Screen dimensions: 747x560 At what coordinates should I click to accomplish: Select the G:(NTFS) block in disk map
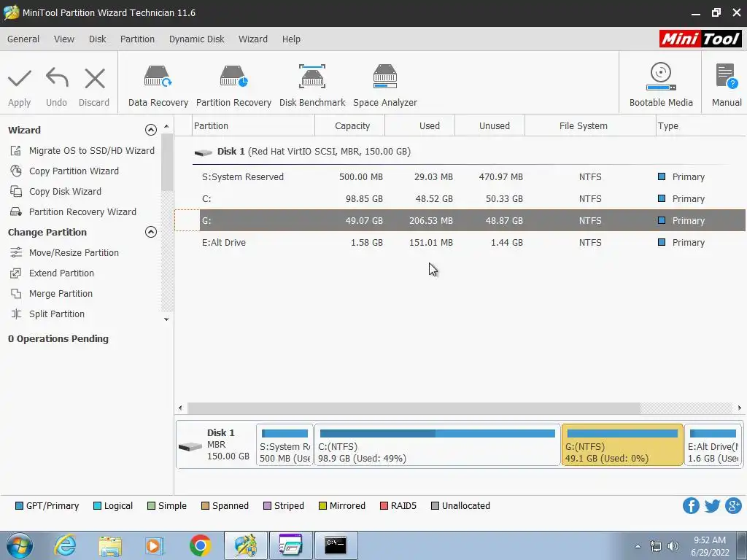pos(622,446)
